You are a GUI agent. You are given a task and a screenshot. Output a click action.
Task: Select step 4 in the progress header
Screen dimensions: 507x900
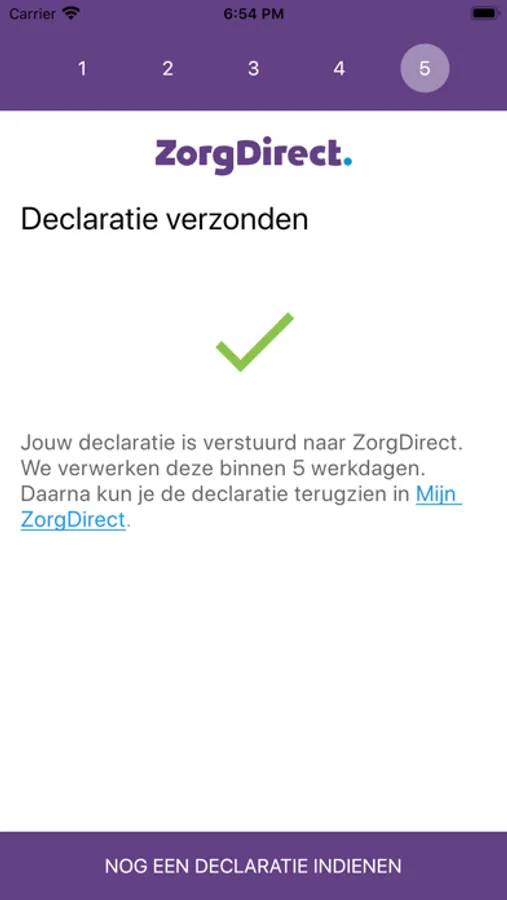[339, 69]
